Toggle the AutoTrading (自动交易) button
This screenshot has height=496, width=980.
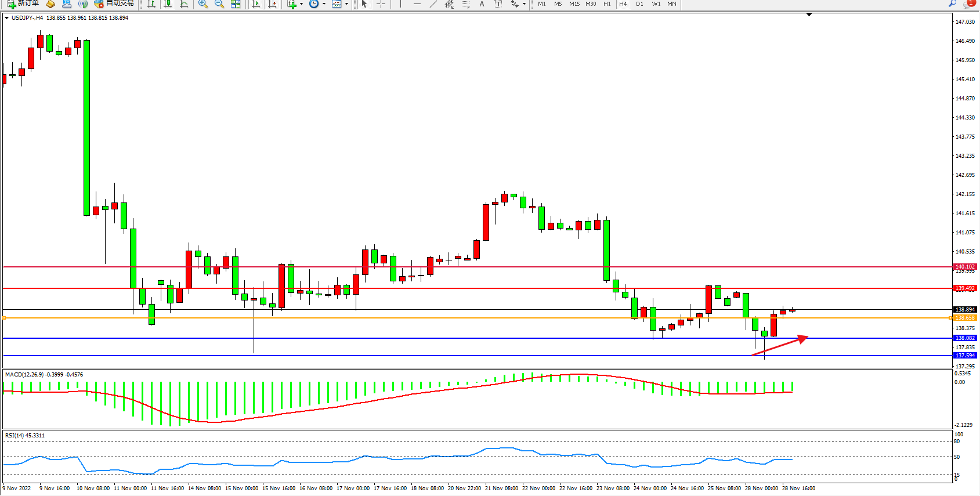pyautogui.click(x=114, y=3)
